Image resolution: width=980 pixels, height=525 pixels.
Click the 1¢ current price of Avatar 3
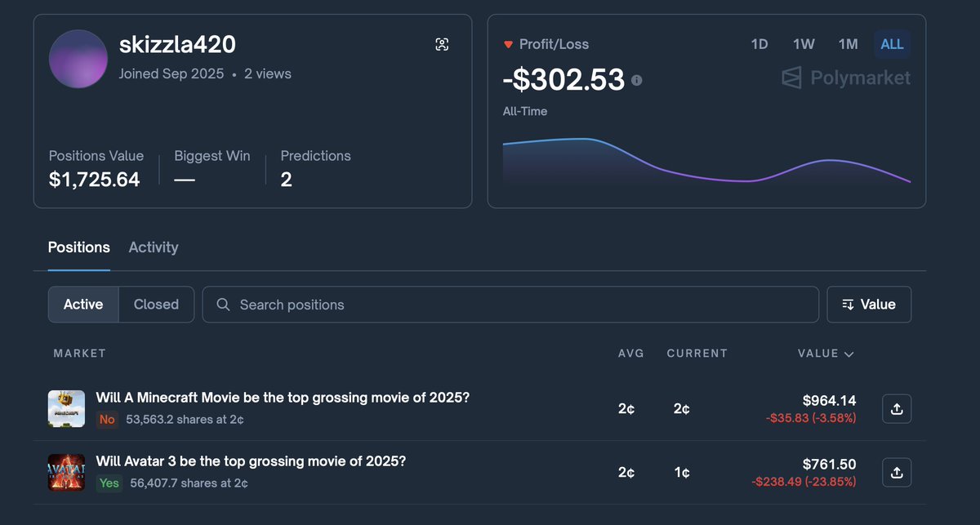point(682,473)
